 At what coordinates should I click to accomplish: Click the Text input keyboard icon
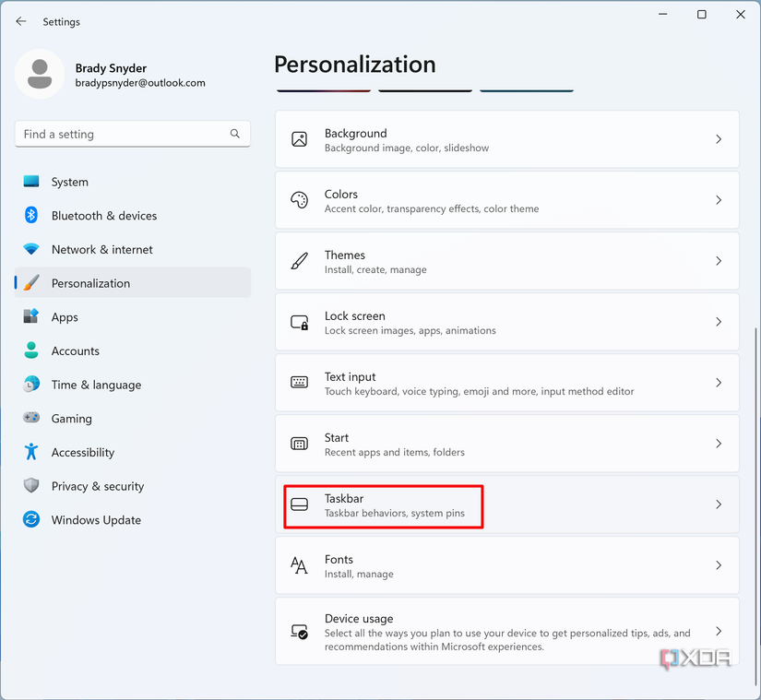click(299, 383)
